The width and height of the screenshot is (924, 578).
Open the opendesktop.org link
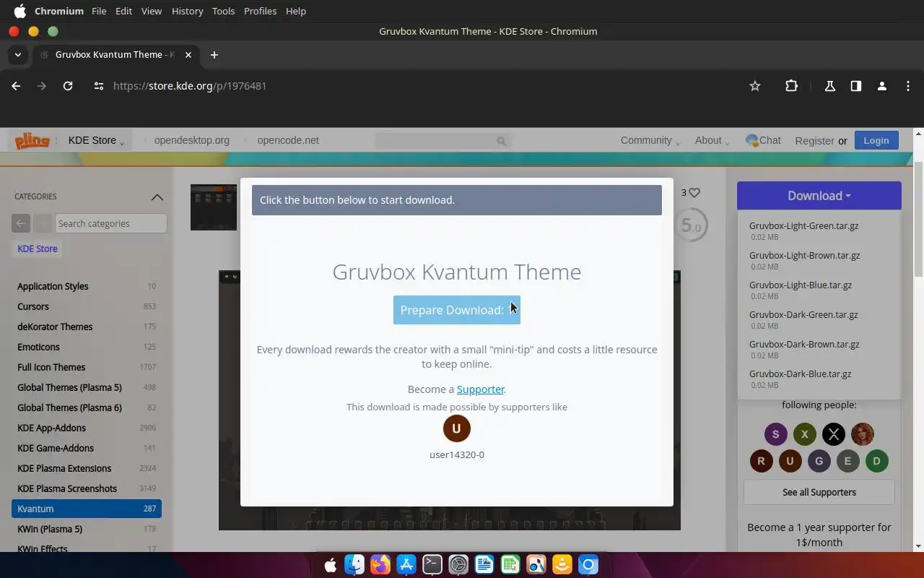pyautogui.click(x=191, y=141)
